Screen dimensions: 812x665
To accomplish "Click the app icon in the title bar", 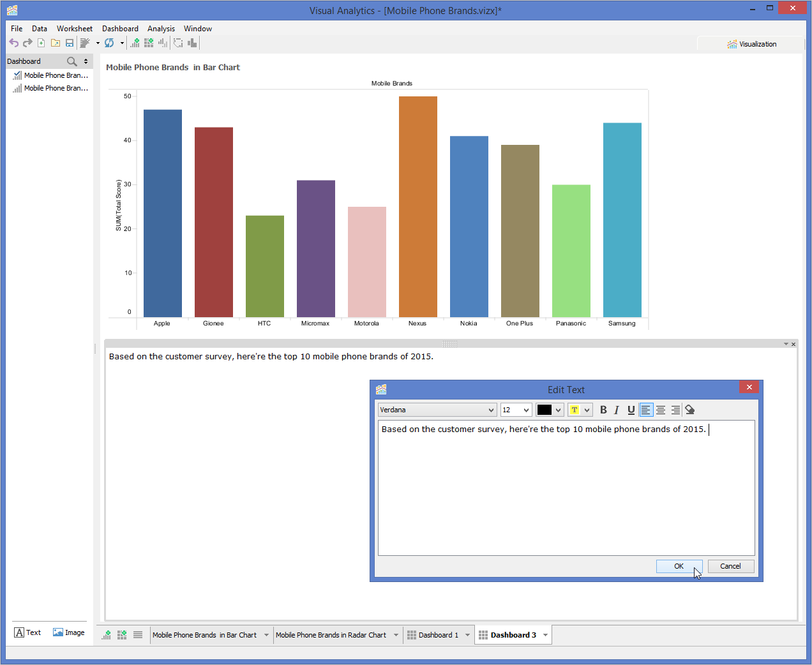I will pos(12,10).
